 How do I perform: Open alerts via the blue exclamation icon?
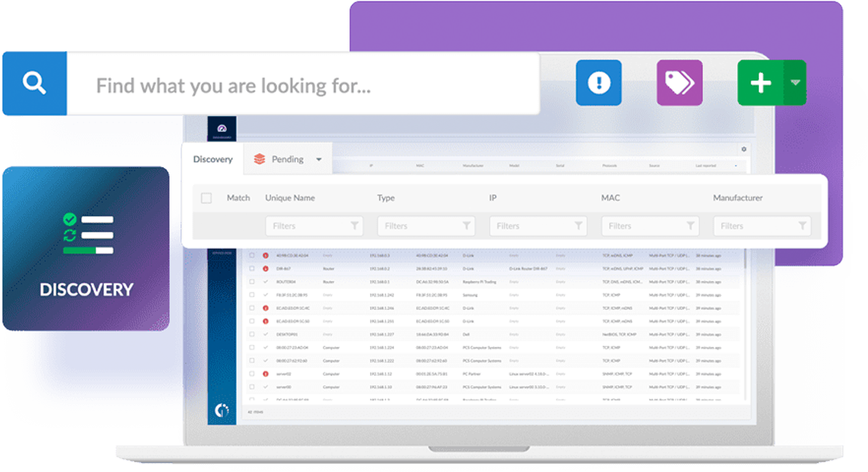click(598, 82)
